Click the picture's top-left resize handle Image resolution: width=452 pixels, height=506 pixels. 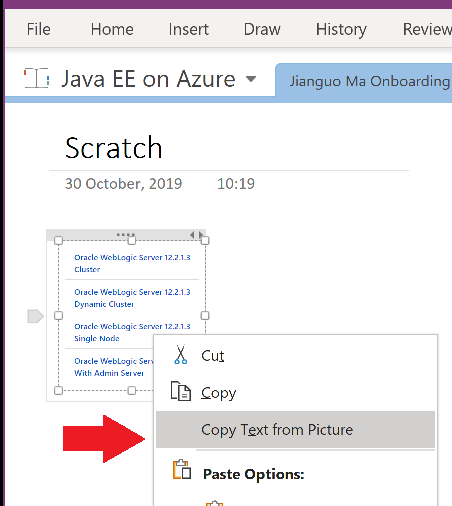coord(58,240)
